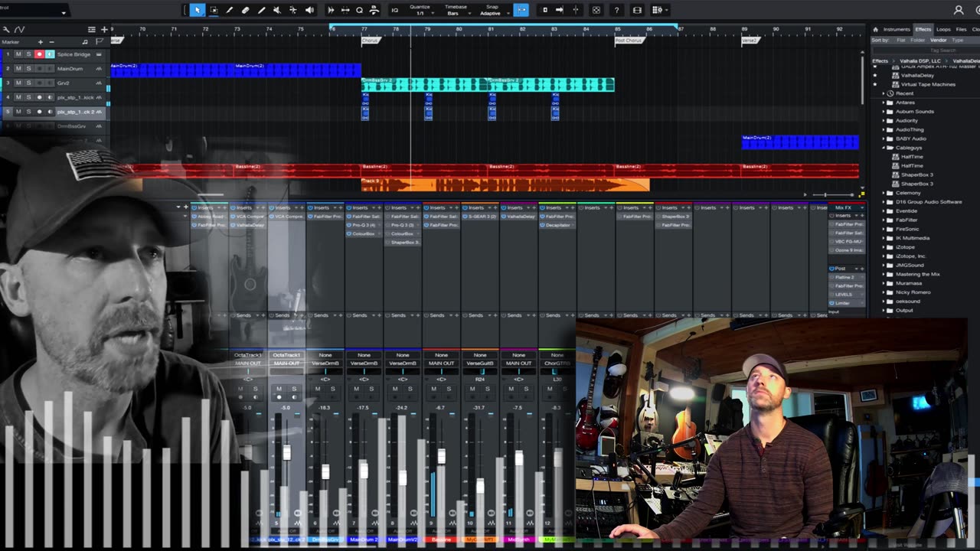Click the Chorus marker on the timeline
This screenshot has height=551, width=980.
370,41
